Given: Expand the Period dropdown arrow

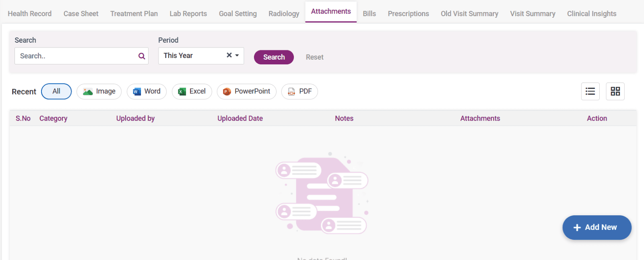Looking at the screenshot, I should (237, 56).
